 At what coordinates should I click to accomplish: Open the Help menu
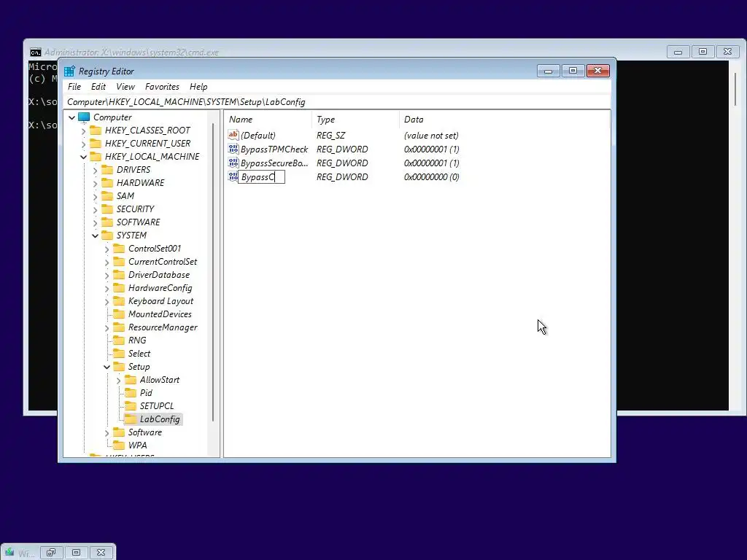coord(198,87)
